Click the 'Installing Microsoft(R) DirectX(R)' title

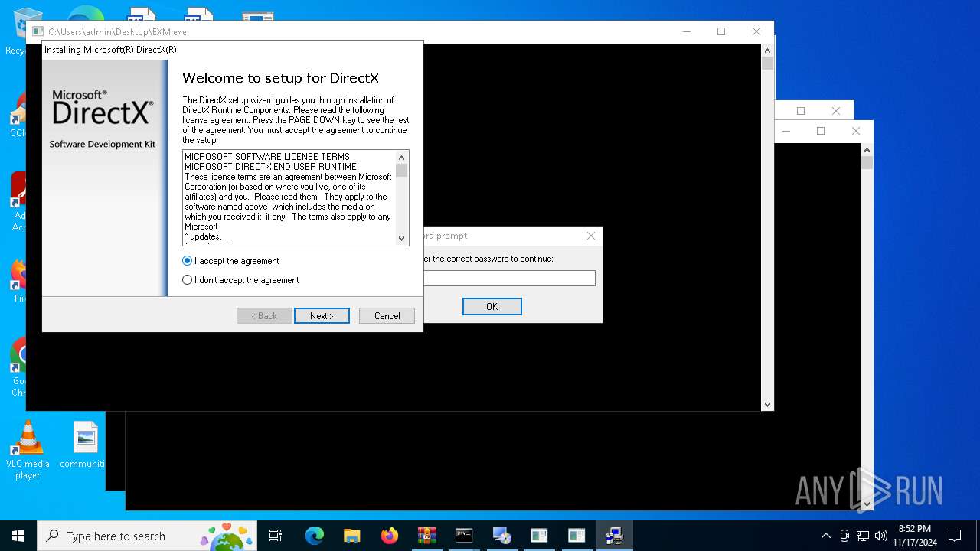coord(110,50)
